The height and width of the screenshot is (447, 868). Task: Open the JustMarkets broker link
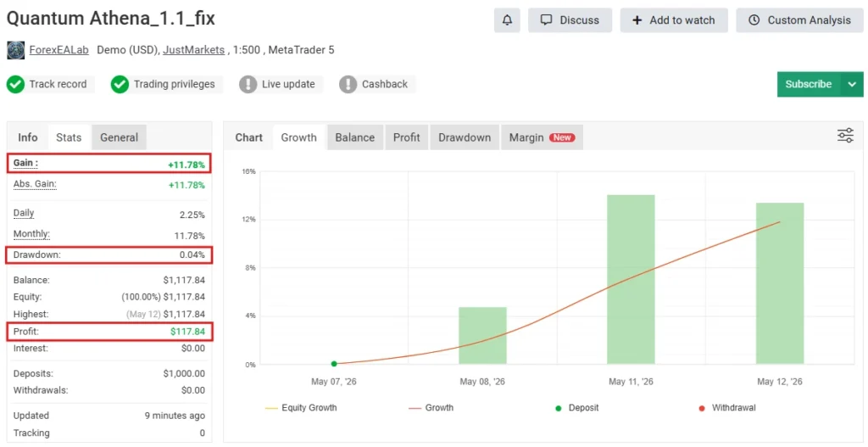193,50
